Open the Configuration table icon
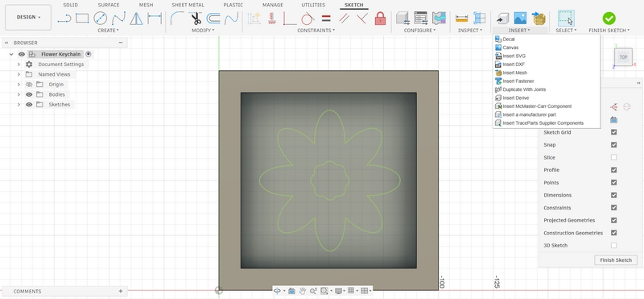This screenshot has height=299, width=644. tap(421, 19)
